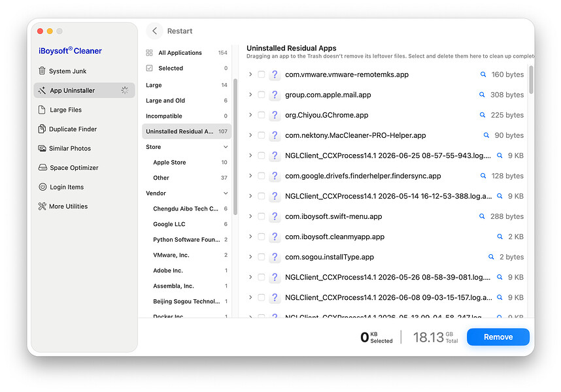The height and width of the screenshot is (392, 561).
Task: Click the Restart label
Action: click(180, 31)
